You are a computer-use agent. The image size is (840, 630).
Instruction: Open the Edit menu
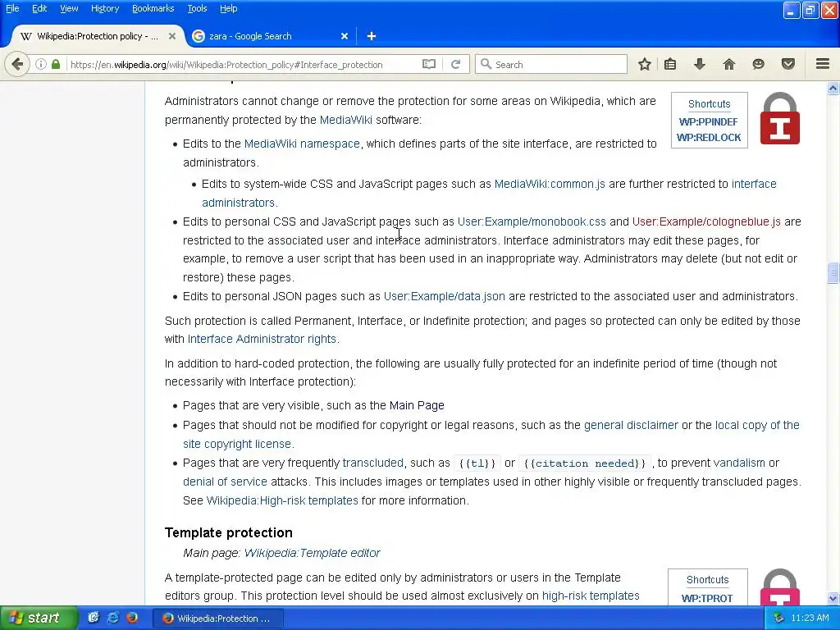39,8
